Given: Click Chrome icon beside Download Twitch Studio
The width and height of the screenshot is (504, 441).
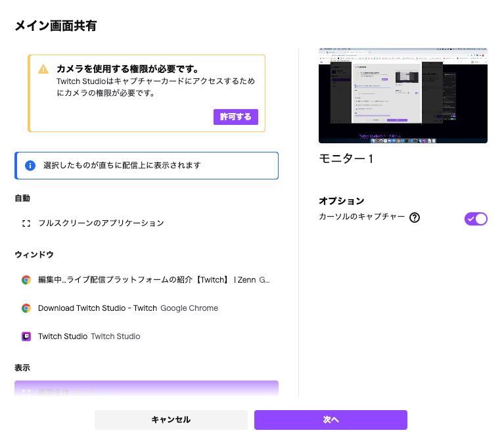Looking at the screenshot, I should 26,308.
